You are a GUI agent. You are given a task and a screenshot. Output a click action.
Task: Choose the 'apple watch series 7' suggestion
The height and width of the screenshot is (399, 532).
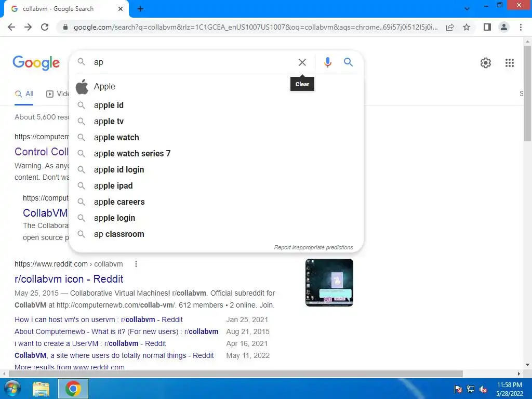point(216,154)
